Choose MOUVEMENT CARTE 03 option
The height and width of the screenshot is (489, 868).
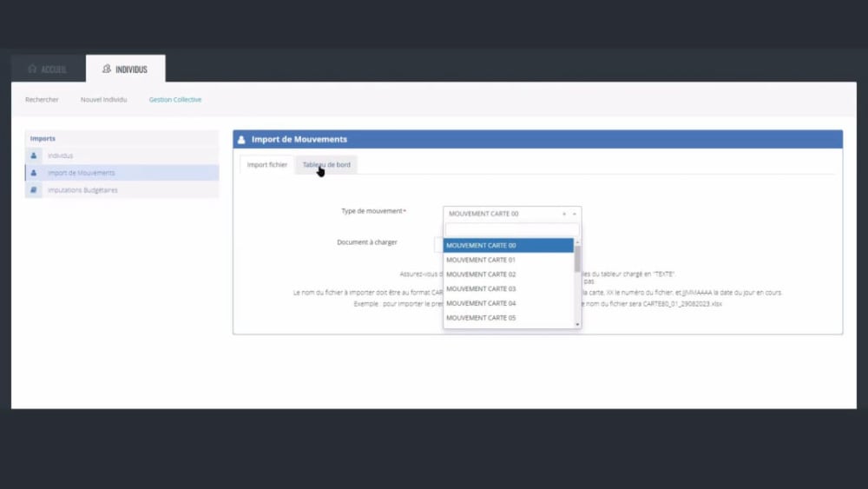(508, 288)
